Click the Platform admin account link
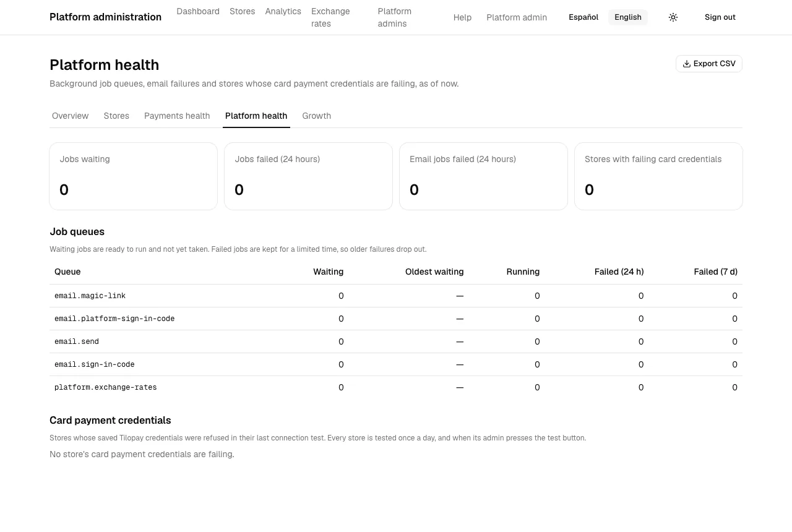 (517, 17)
